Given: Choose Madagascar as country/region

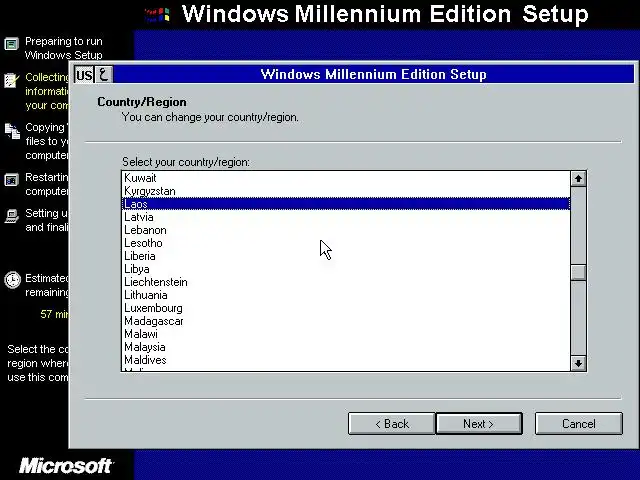Looking at the screenshot, I should (x=346, y=321).
